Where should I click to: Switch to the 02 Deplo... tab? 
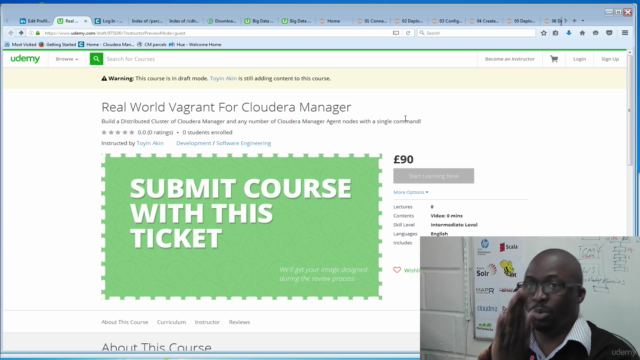409,21
